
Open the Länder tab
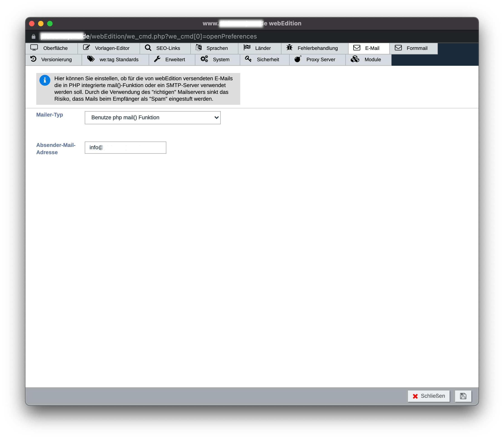(259, 48)
